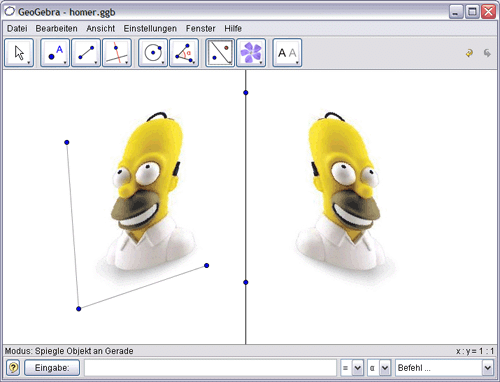Screen dimensions: 500x382
Task: Click the Undo icon in toolbar
Action: tap(469, 53)
